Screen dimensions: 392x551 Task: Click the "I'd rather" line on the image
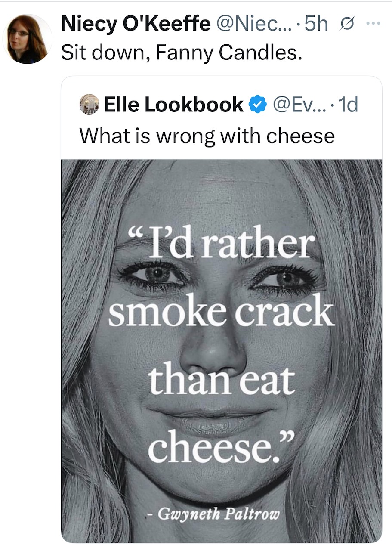(x=220, y=245)
